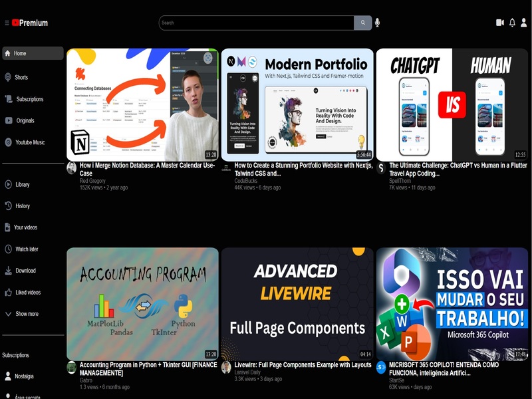Select Liked videos in sidebar
The image size is (532, 399).
tap(28, 293)
